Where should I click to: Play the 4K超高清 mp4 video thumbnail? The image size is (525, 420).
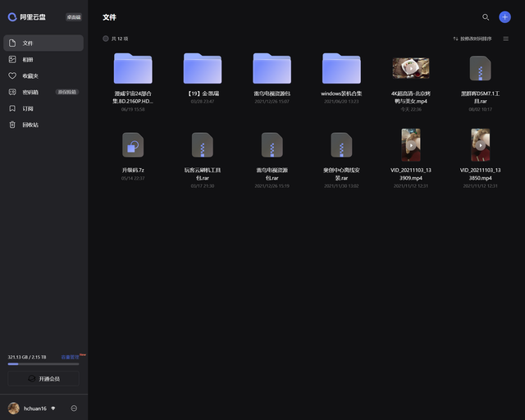pyautogui.click(x=411, y=68)
